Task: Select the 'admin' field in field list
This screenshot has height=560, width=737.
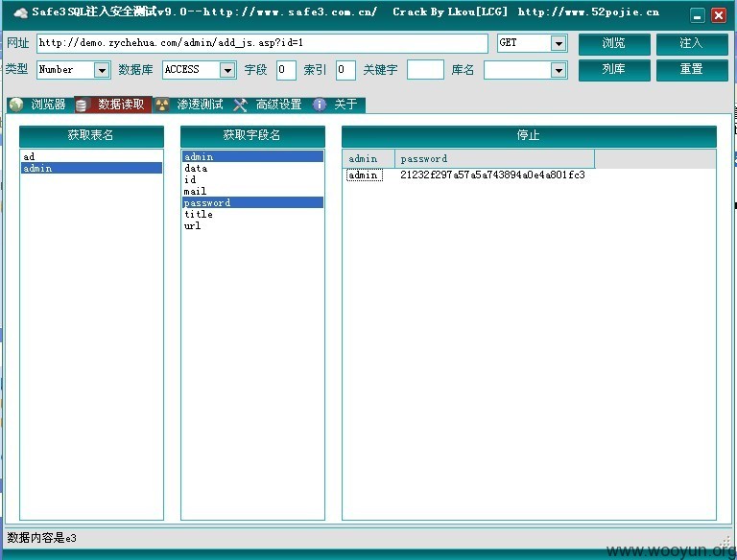Action: (252, 156)
